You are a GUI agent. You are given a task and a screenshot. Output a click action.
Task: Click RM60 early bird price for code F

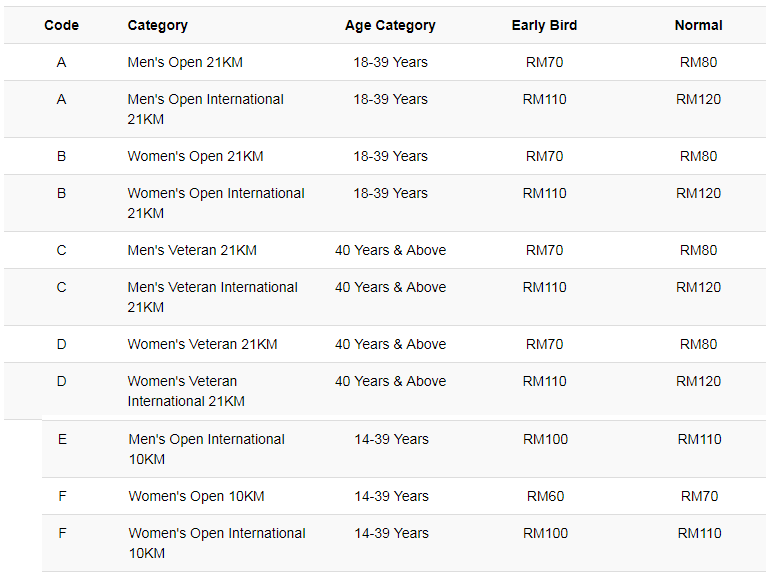click(x=545, y=496)
